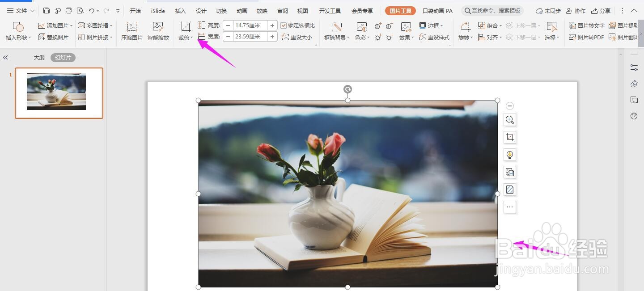
Task: Click the rotation handle above the picture
Action: click(347, 89)
